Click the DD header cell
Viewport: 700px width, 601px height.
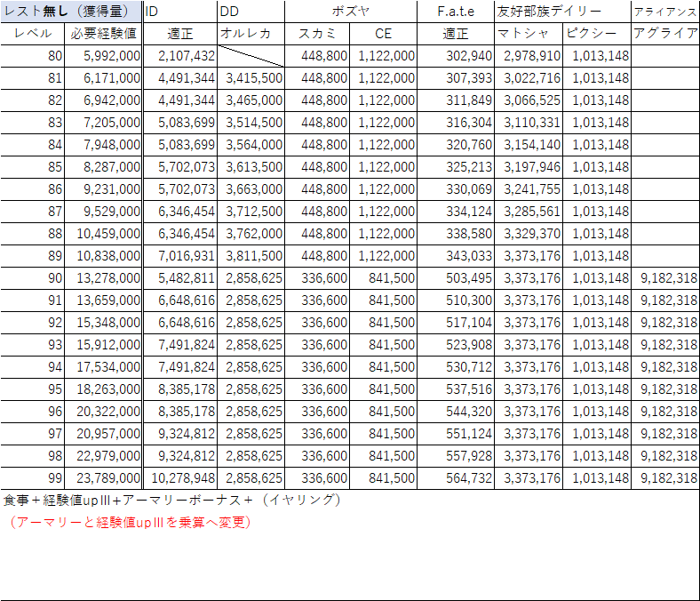coord(251,12)
